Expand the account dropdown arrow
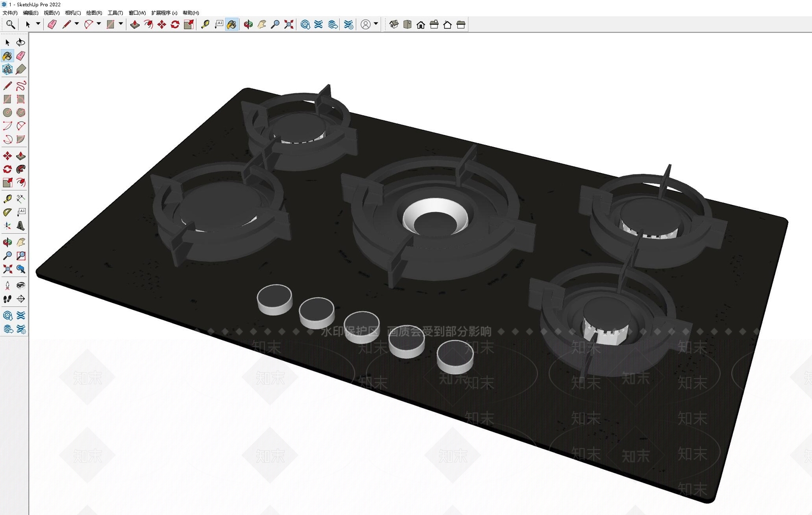This screenshot has height=515, width=812. pyautogui.click(x=376, y=24)
